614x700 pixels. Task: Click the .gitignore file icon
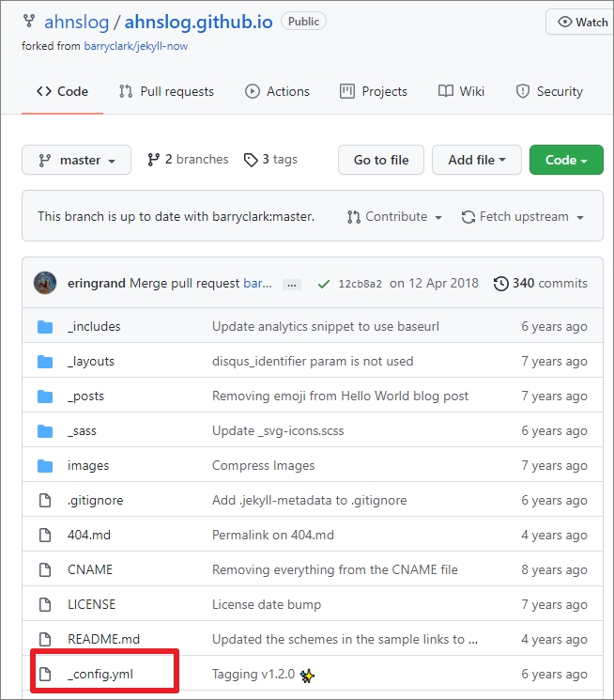point(45,501)
